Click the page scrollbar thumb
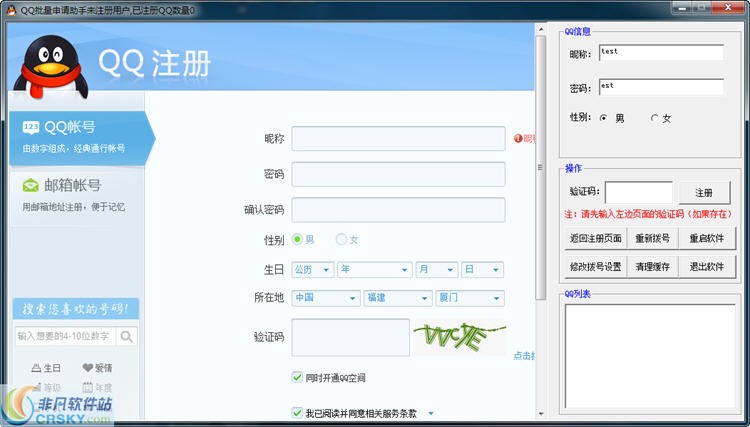Image resolution: width=750 pixels, height=427 pixels. click(x=540, y=167)
